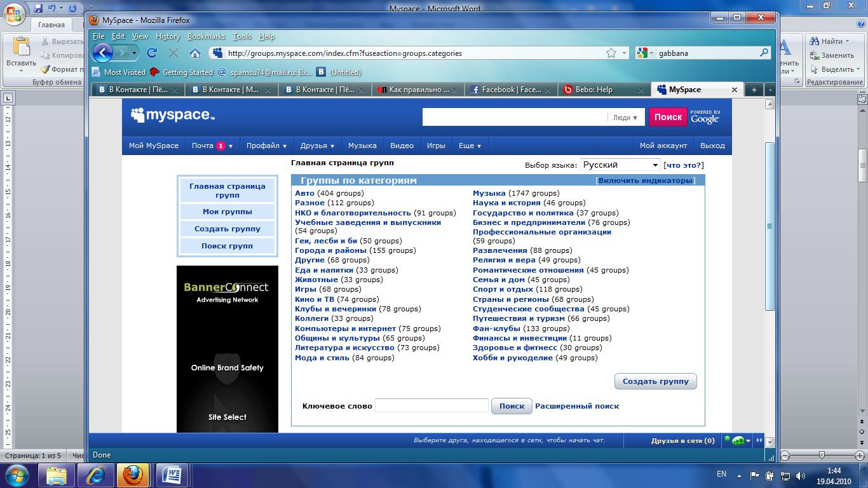Click the Ключевое слово input field
The image size is (868, 488).
pos(431,405)
